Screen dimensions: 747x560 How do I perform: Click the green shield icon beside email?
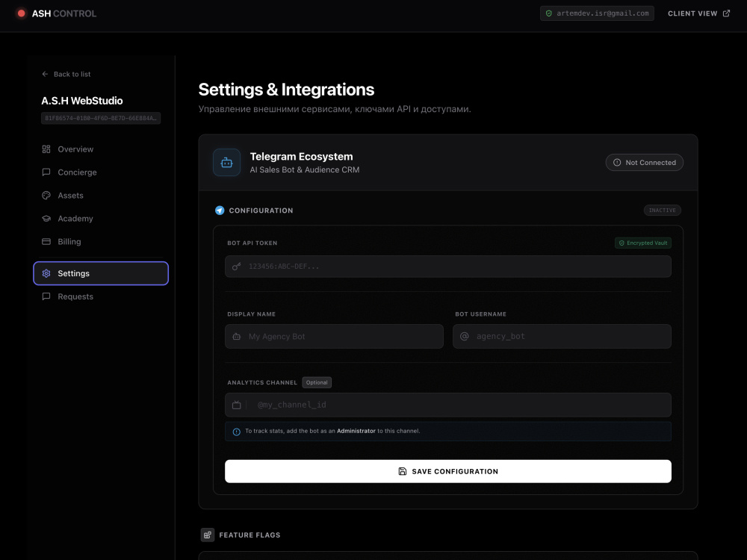[x=549, y=13]
